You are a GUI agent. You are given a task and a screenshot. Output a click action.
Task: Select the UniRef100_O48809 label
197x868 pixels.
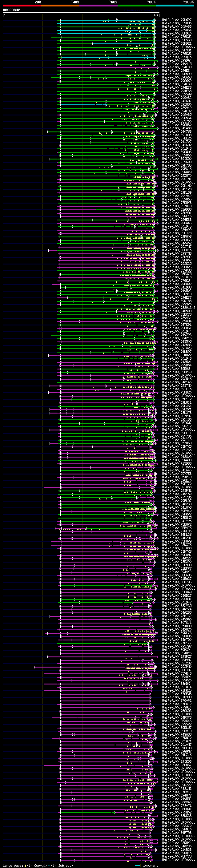[x=177, y=457]
